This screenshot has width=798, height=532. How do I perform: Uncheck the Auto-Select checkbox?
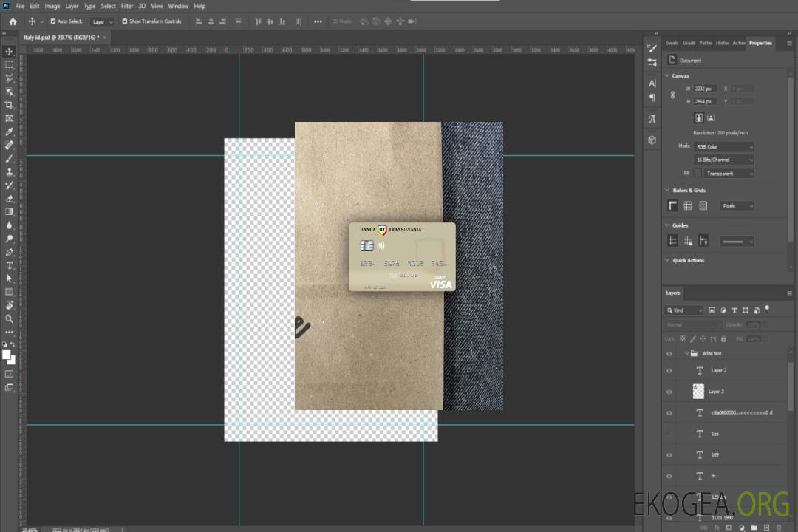(54, 21)
